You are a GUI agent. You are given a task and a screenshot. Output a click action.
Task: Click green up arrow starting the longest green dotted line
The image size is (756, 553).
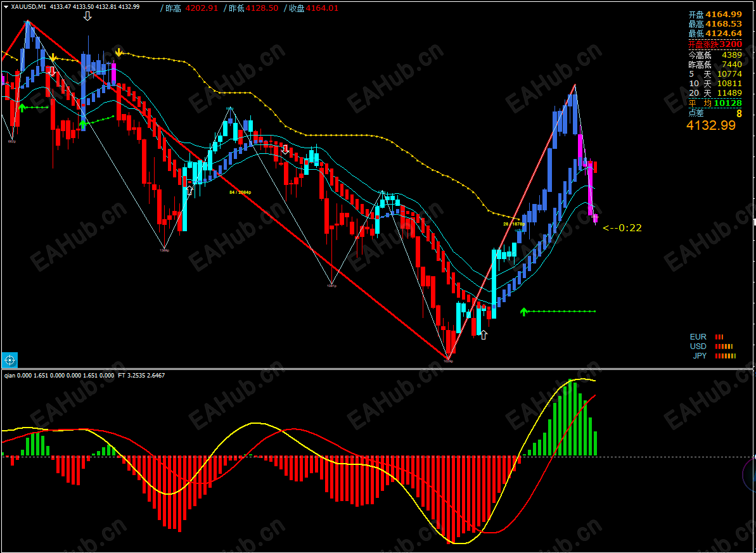[523, 312]
